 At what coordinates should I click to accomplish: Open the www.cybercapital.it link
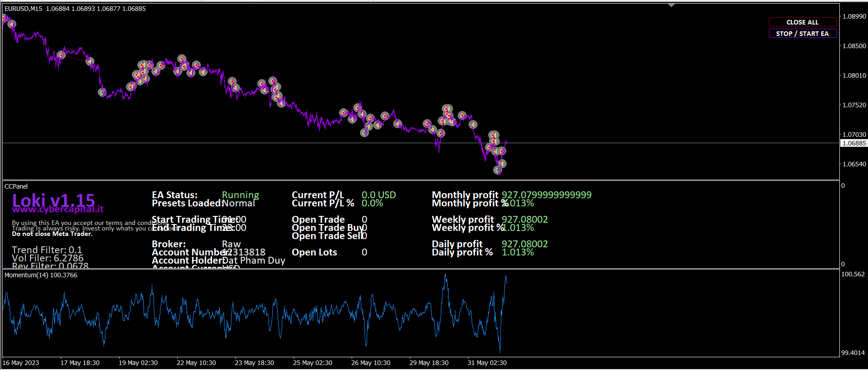58,210
